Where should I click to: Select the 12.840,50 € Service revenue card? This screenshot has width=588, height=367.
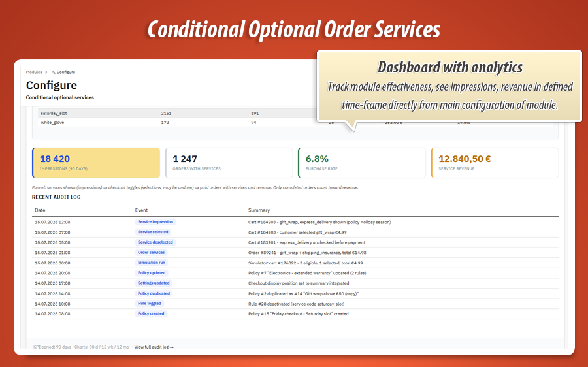tap(495, 163)
